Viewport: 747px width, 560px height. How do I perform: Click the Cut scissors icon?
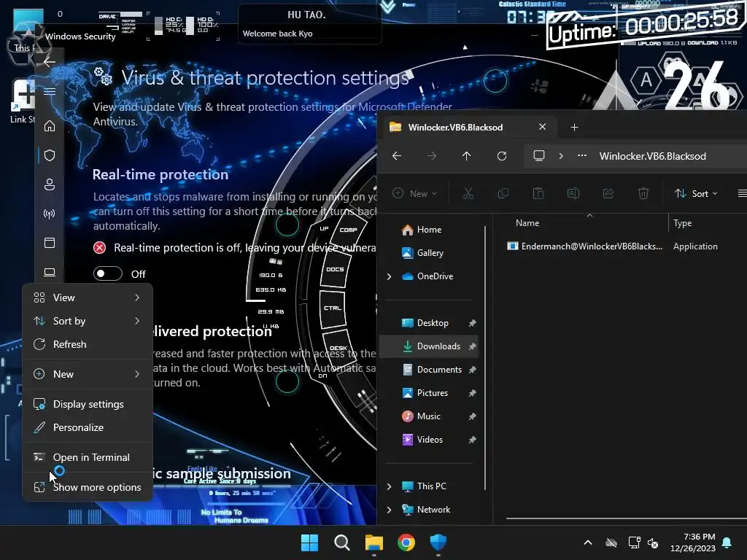click(x=468, y=193)
